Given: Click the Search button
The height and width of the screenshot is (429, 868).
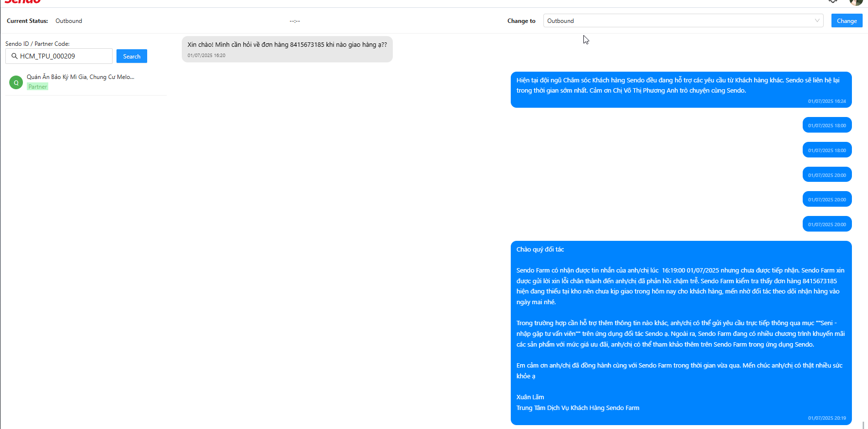Looking at the screenshot, I should click(132, 56).
